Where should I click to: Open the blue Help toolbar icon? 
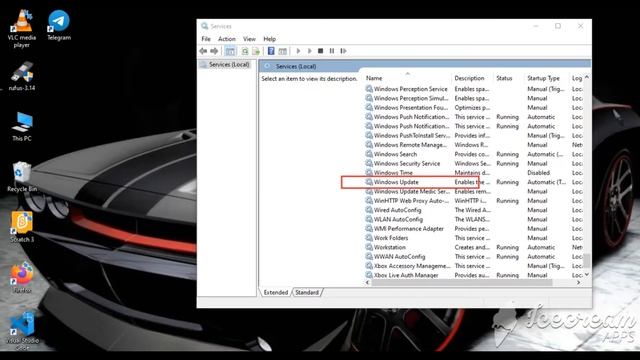[271, 51]
